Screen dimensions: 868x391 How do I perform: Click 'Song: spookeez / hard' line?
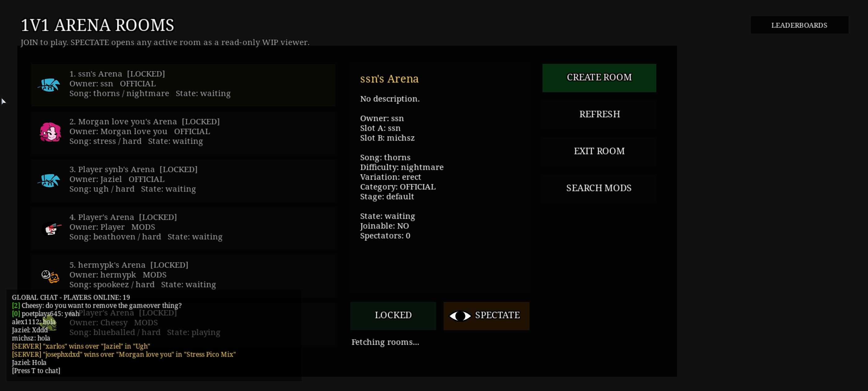pyautogui.click(x=112, y=285)
